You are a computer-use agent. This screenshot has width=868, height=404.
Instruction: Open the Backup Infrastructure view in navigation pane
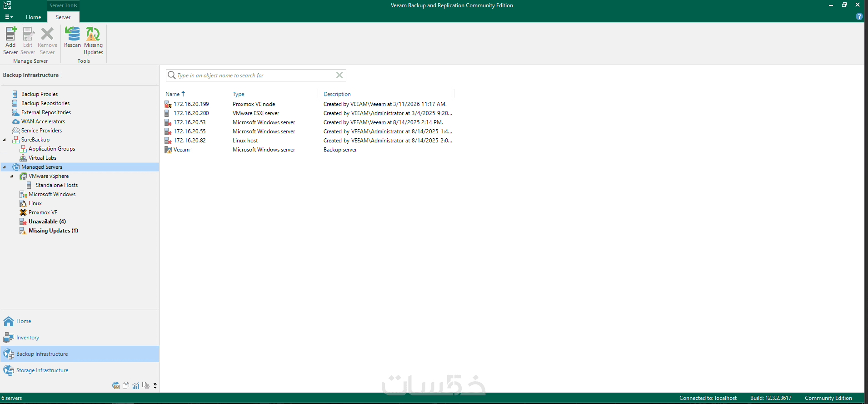80,354
